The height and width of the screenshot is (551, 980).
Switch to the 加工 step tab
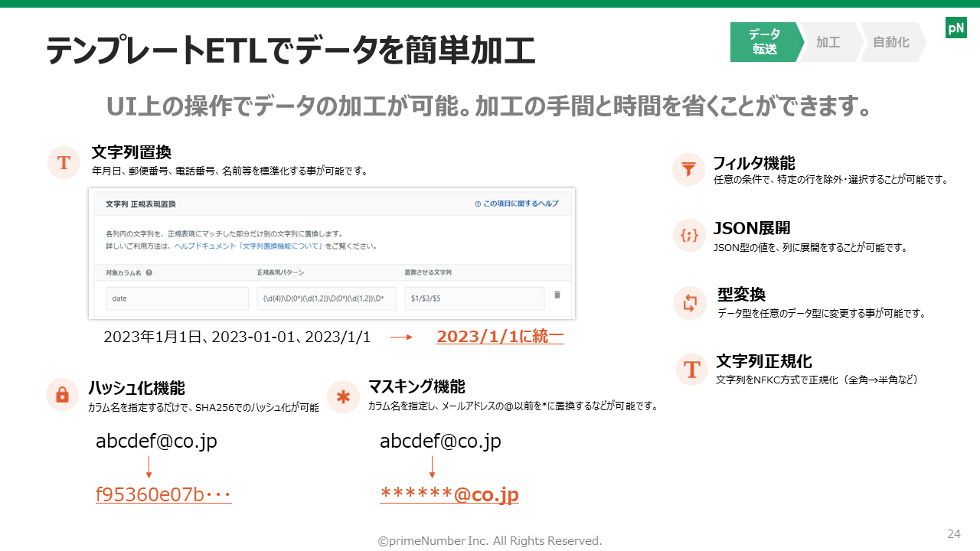(x=828, y=42)
